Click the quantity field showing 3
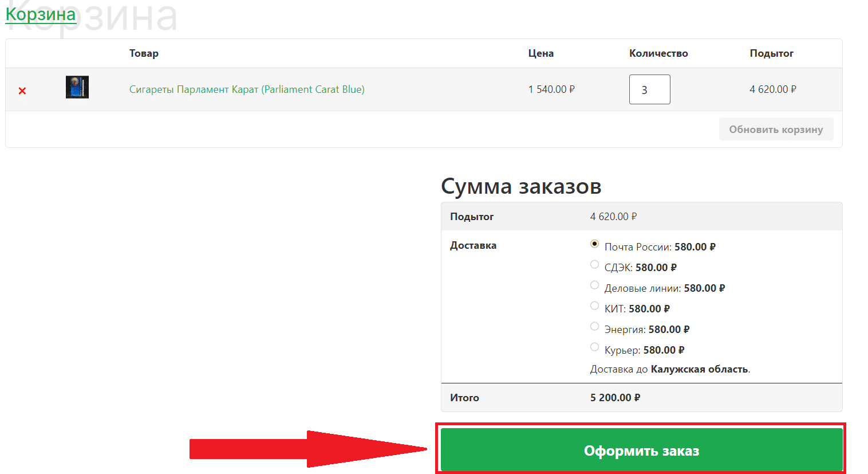868x474 pixels. tap(649, 89)
